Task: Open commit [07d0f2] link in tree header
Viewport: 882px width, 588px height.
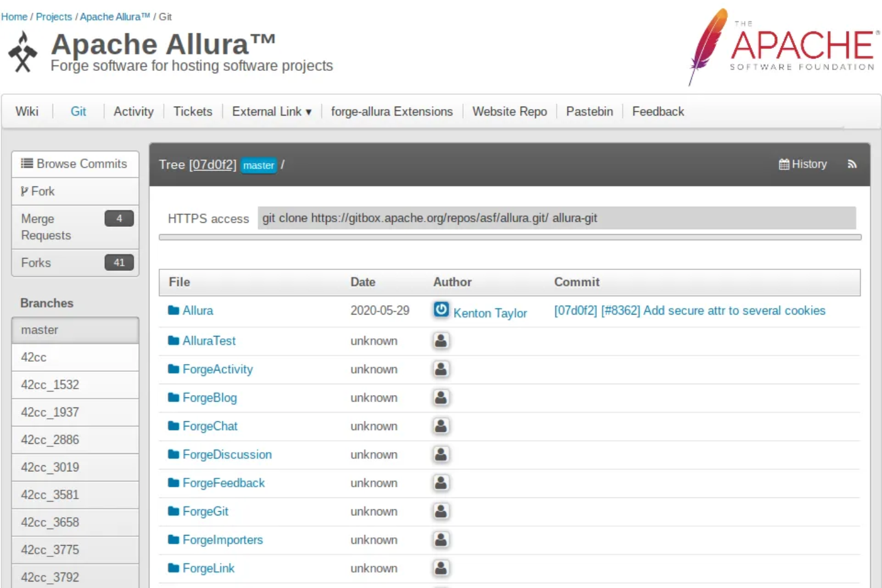Action: (x=212, y=165)
